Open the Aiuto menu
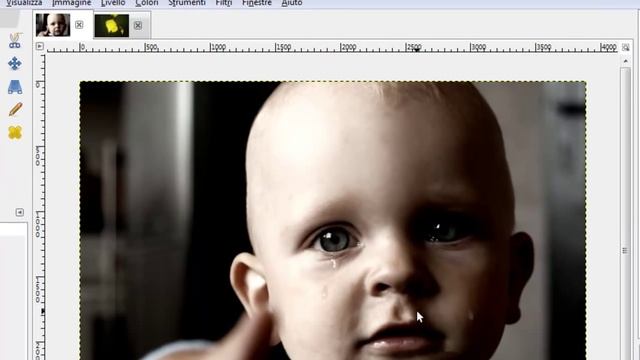The height and width of the screenshot is (360, 640). [292, 3]
